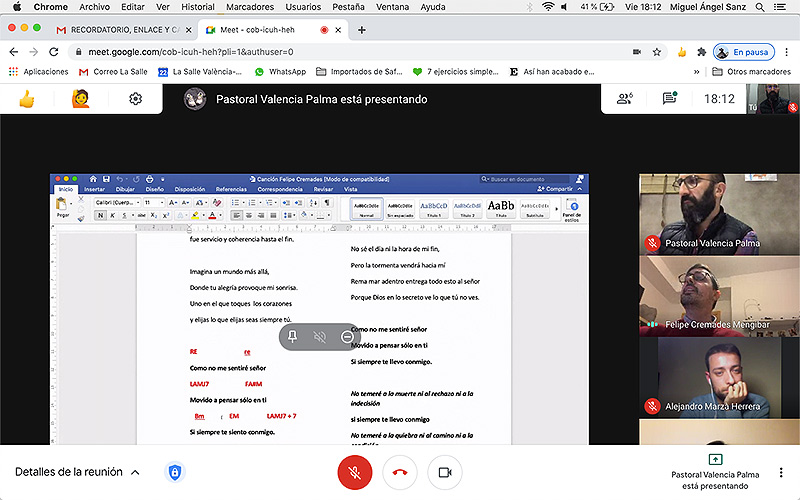
Task: Select the Insertar tab in shared Word
Action: point(94,189)
